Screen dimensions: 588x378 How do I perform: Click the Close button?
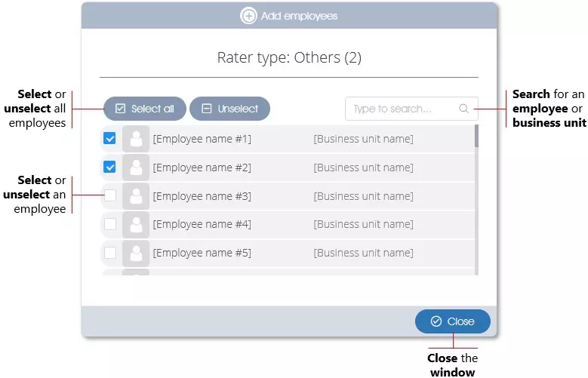pyautogui.click(x=453, y=321)
